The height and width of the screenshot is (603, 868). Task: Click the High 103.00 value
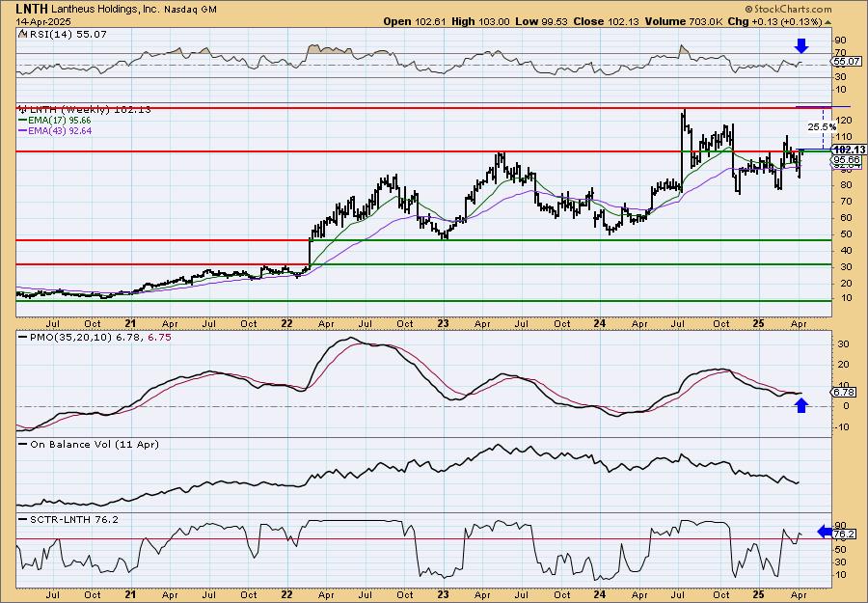[480, 21]
